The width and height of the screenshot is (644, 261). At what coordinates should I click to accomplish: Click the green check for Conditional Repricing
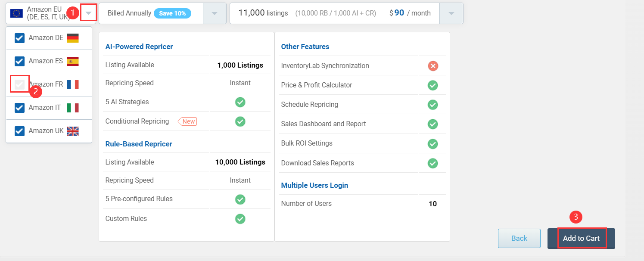[240, 121]
